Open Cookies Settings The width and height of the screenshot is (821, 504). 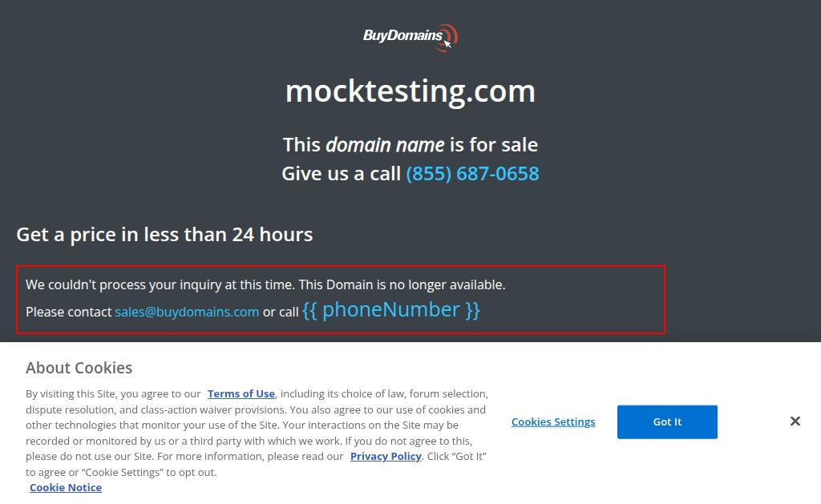(553, 421)
